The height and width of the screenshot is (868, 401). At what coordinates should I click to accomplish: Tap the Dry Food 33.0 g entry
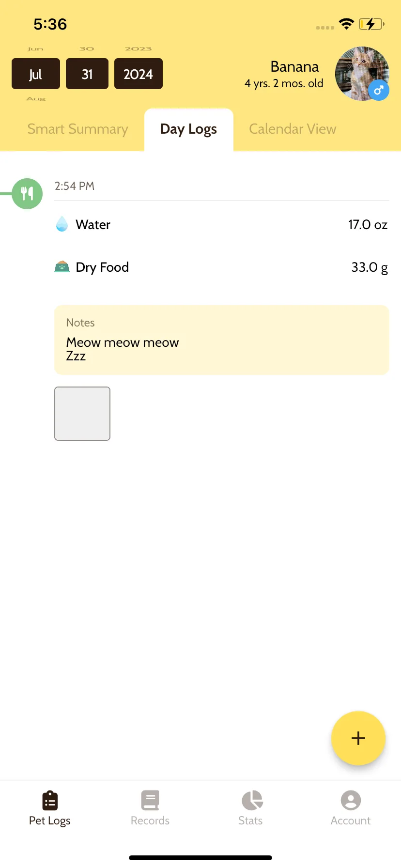click(222, 267)
